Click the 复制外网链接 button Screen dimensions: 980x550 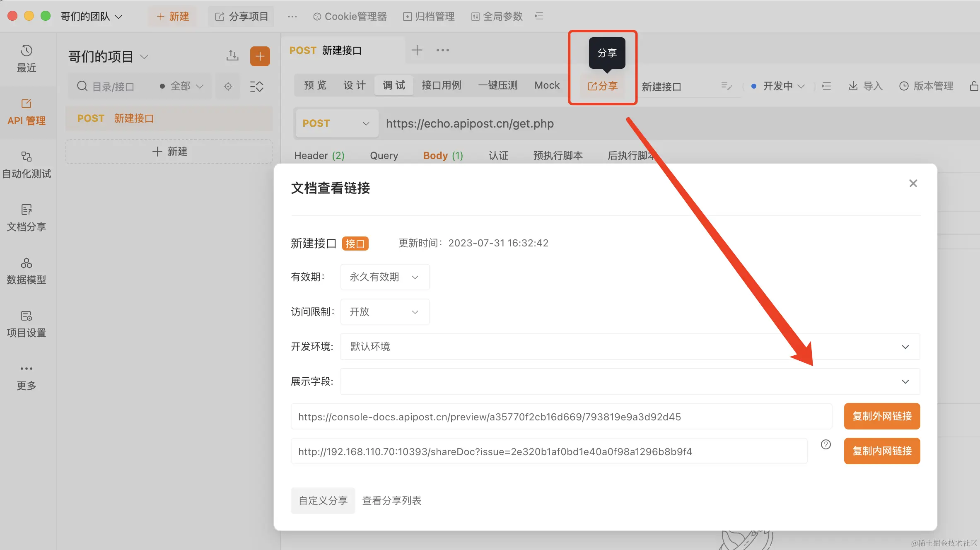click(882, 416)
